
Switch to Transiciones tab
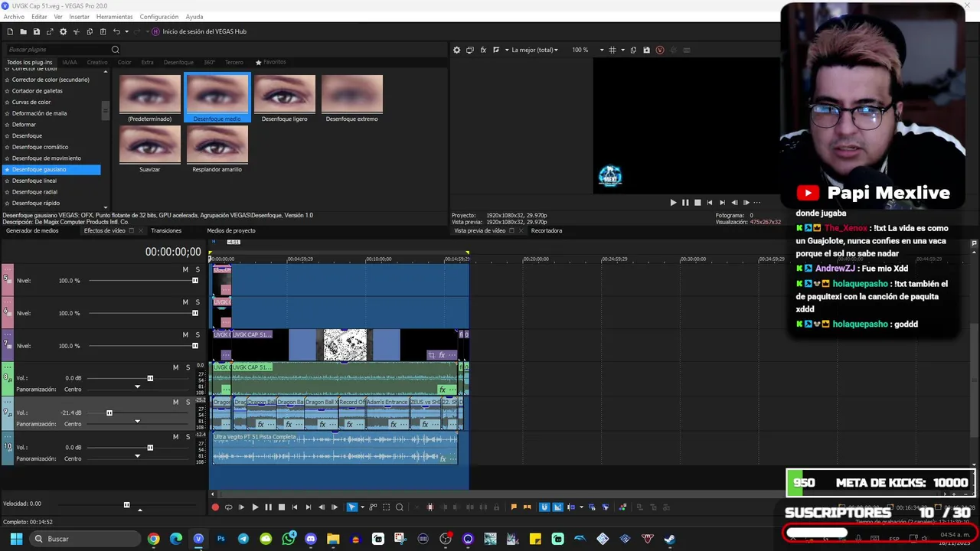click(166, 230)
